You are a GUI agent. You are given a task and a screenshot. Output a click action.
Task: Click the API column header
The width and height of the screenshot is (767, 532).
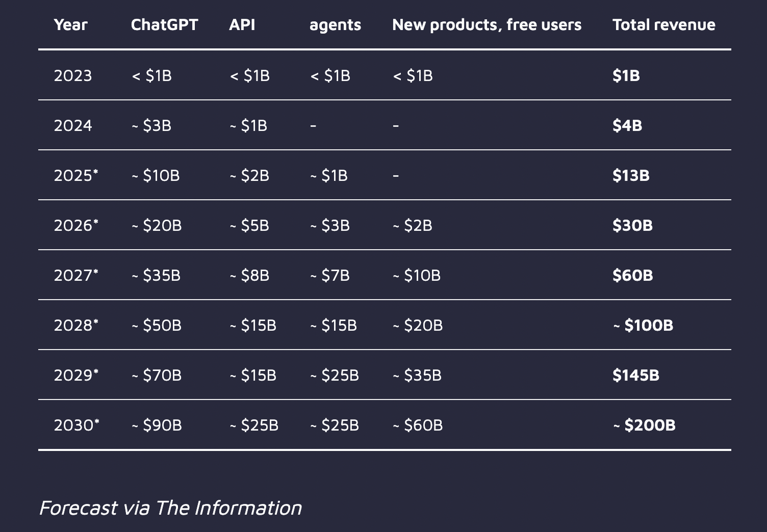click(x=242, y=24)
